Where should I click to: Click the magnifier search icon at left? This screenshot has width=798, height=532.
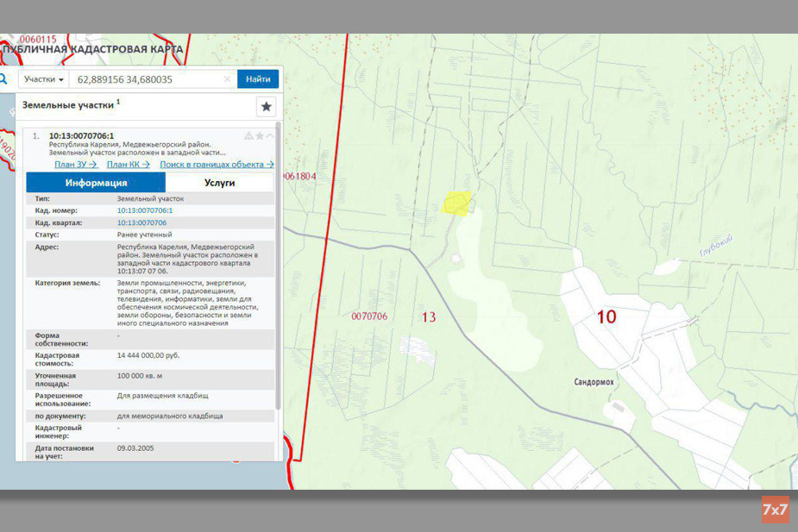click(x=3, y=78)
